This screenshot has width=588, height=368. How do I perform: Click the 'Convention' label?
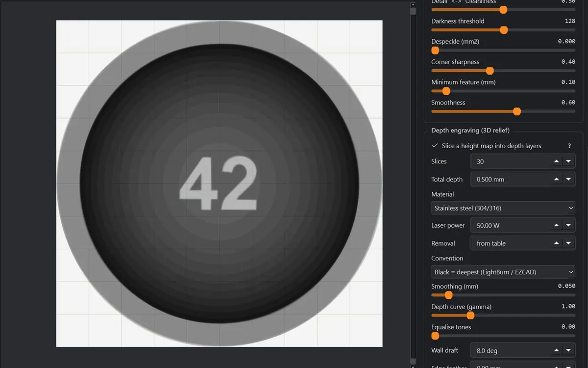tap(447, 258)
